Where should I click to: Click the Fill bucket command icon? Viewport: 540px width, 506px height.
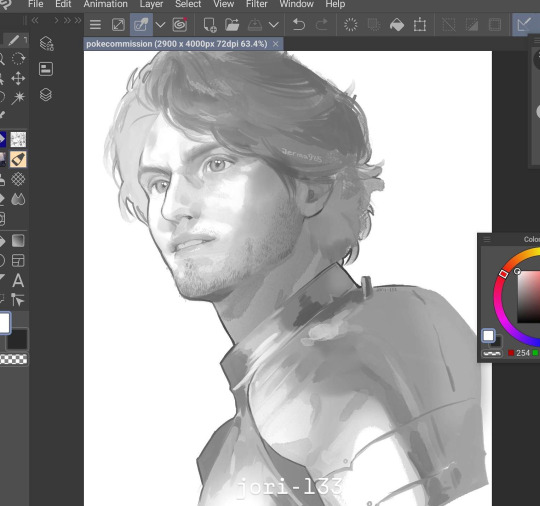[397, 25]
